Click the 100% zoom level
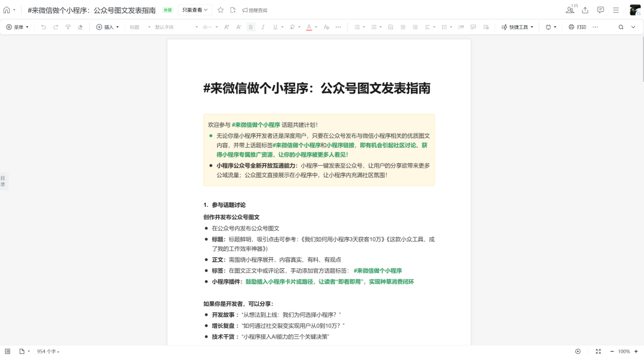Screen dimensions: 644x357 click(624, 352)
